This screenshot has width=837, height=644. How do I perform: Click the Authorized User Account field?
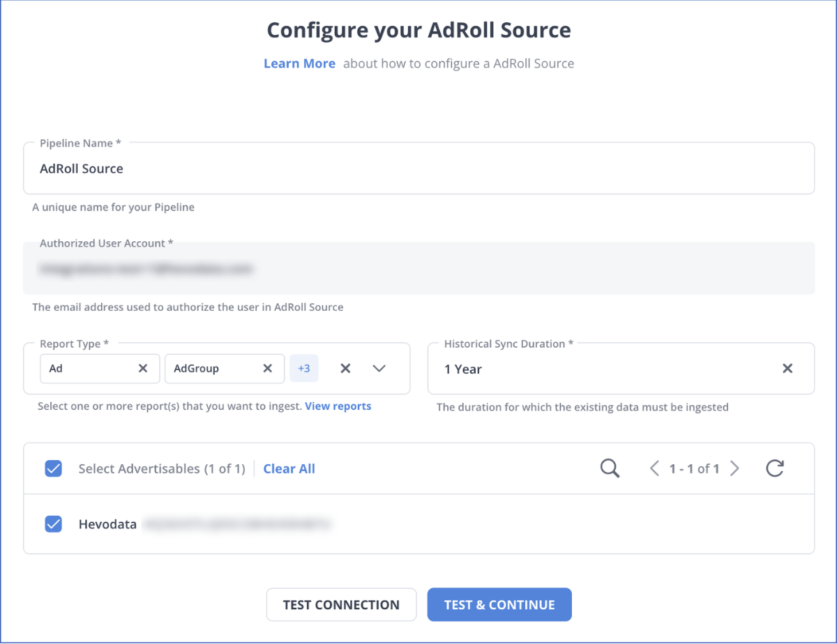tap(418, 268)
